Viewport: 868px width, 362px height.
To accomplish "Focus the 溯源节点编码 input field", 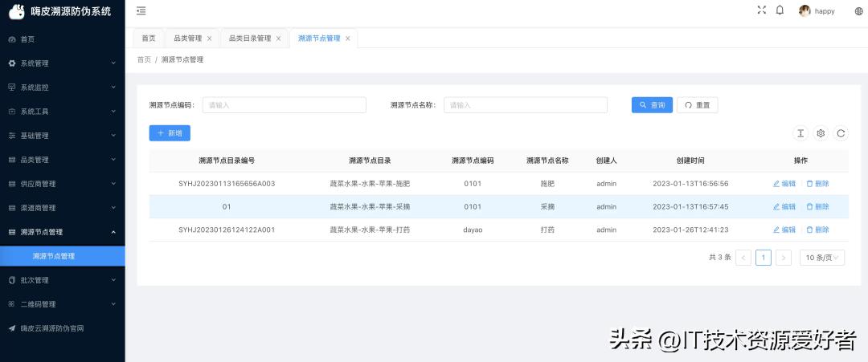I will point(285,105).
